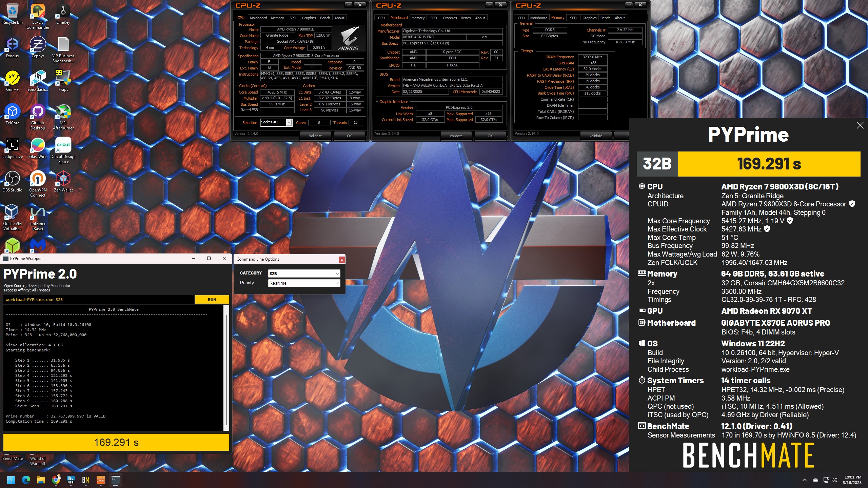Open Oracle VM VirtualBox shortcut
868x488 pixels.
13,218
